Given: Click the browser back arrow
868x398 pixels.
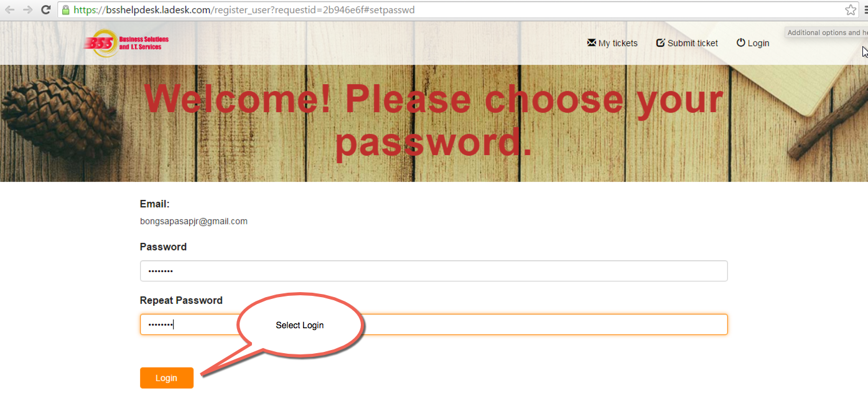Looking at the screenshot, I should click(10, 9).
